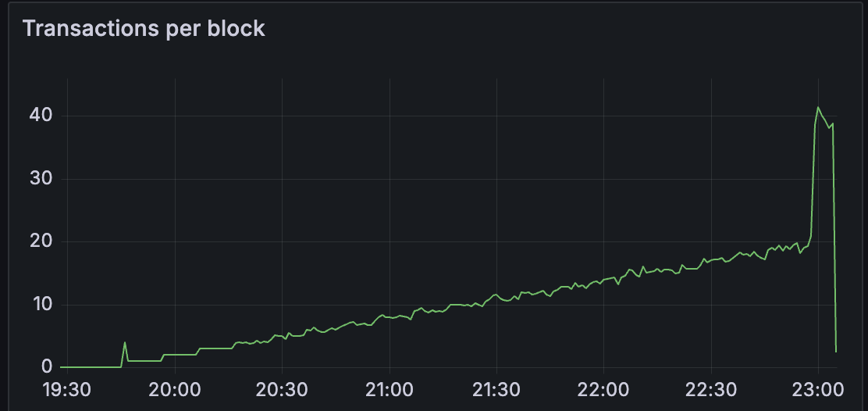The image size is (868, 411).
Task: Select the 21:00 time axis label
Action: point(389,388)
